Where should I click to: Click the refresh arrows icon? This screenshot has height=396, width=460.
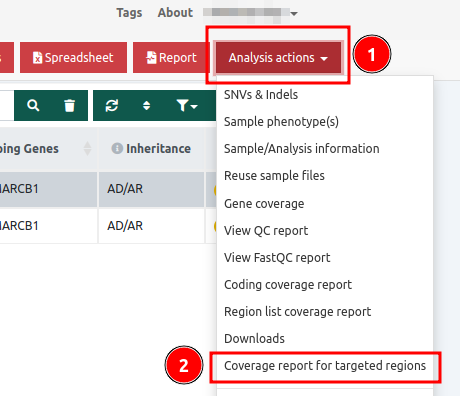click(x=112, y=106)
